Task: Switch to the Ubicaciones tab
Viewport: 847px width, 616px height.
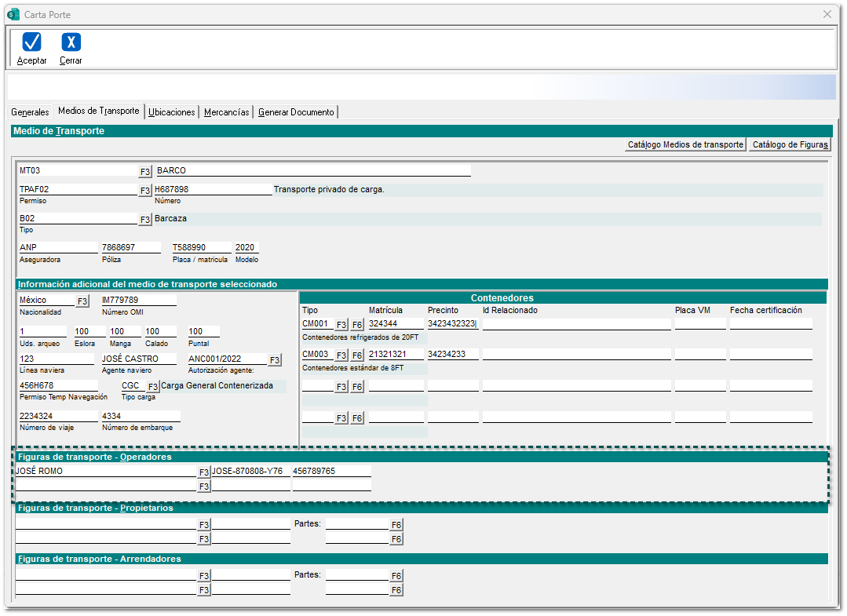Action: tap(172, 112)
